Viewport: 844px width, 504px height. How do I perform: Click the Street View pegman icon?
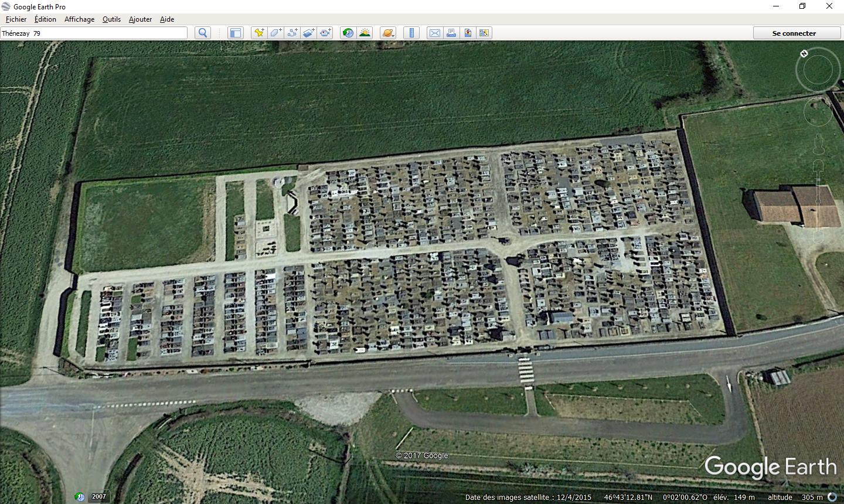coord(818,145)
